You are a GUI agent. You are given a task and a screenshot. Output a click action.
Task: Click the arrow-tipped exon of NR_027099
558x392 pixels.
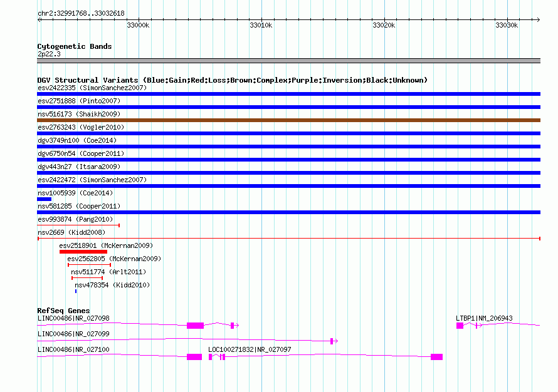(332, 341)
